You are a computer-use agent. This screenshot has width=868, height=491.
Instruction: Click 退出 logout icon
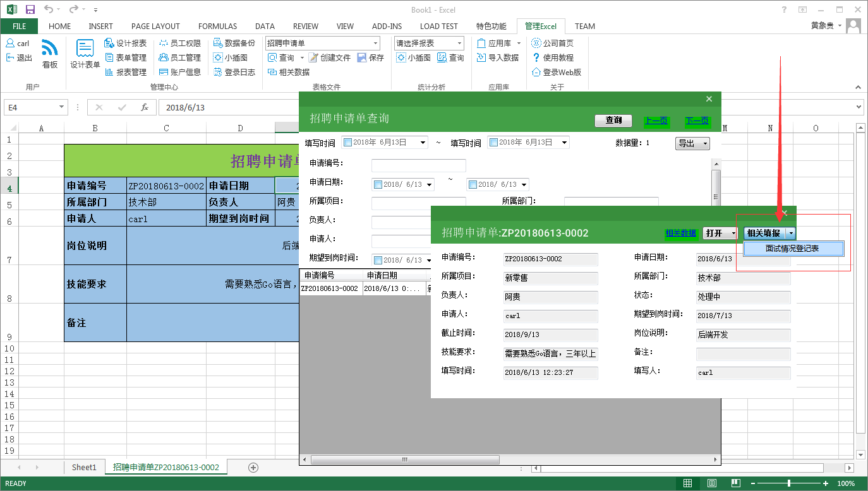tap(19, 57)
